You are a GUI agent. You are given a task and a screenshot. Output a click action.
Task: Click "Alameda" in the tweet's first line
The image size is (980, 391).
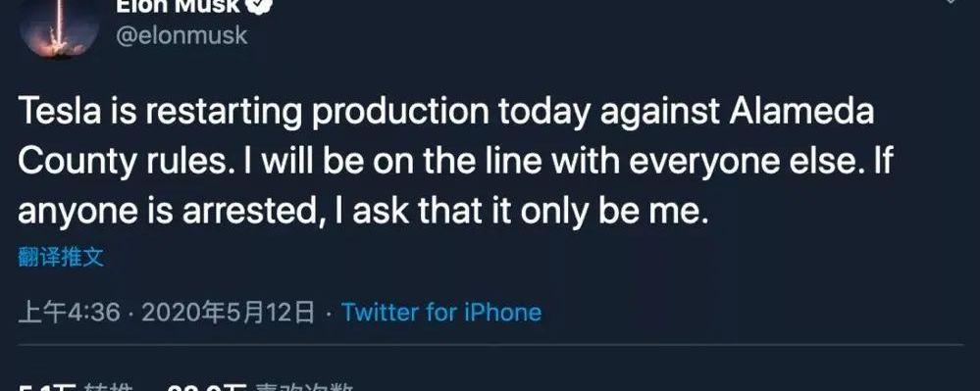click(x=801, y=112)
